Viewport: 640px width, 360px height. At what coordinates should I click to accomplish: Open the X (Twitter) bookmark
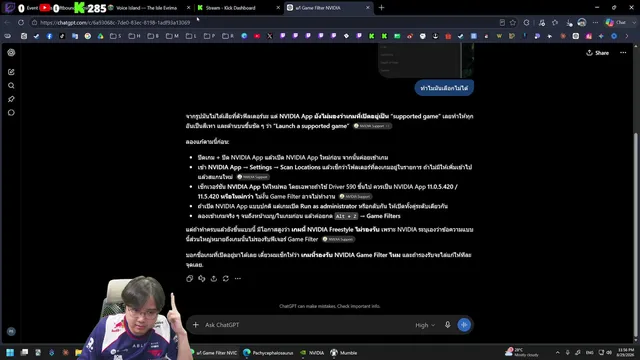[x=270, y=36]
